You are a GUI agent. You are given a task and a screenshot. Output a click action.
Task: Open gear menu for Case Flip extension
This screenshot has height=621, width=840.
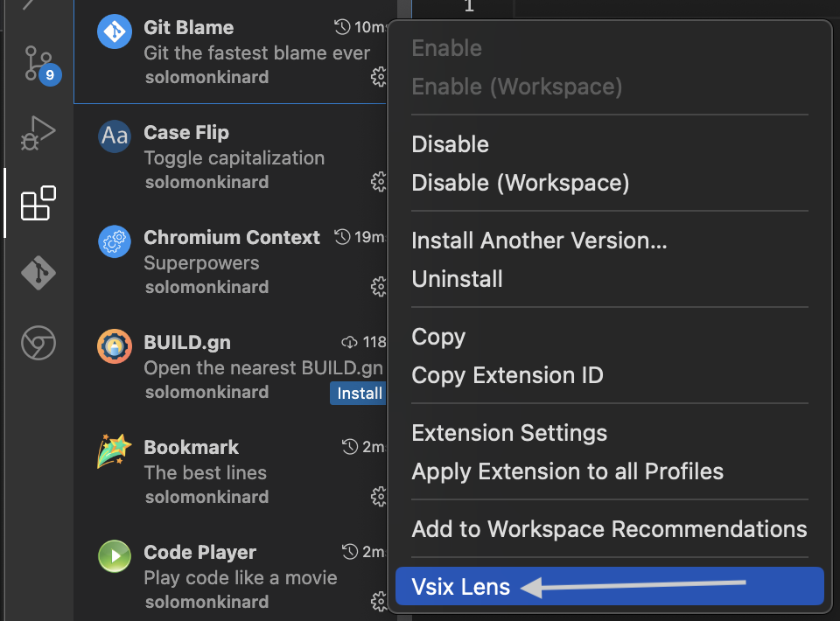click(378, 182)
